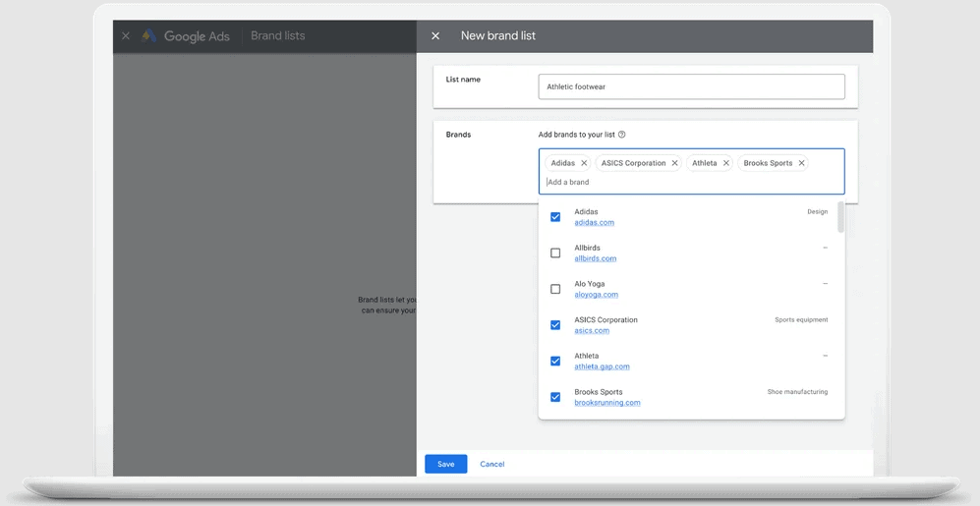
Task: Click the Brand lists header title
Action: (x=277, y=36)
